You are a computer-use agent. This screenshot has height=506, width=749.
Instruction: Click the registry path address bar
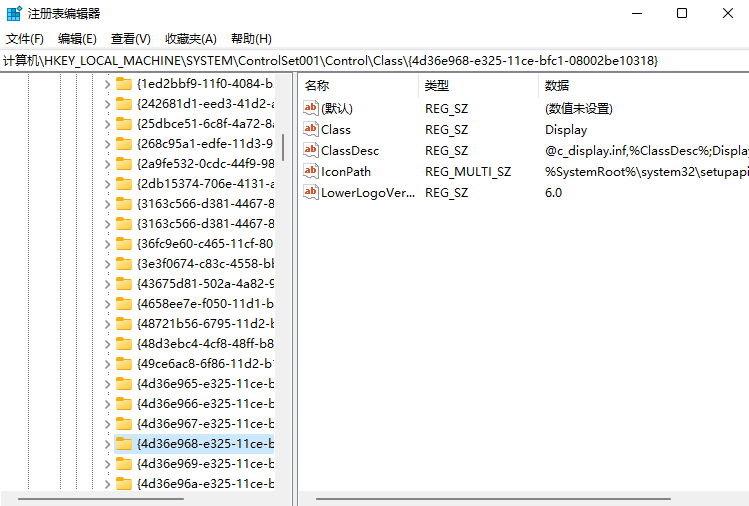click(x=374, y=61)
